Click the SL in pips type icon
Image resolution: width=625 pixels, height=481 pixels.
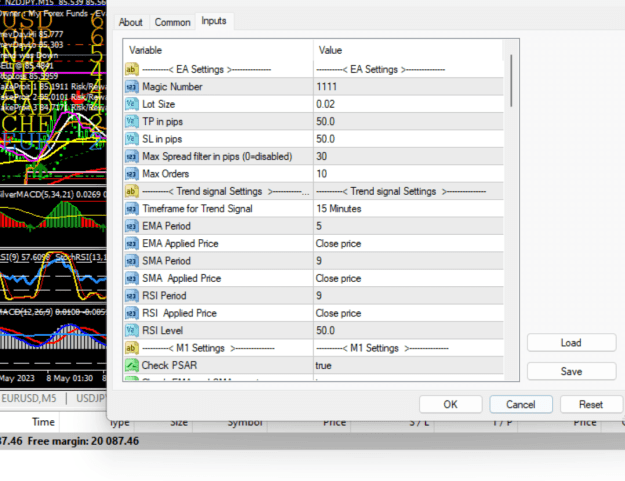132,139
